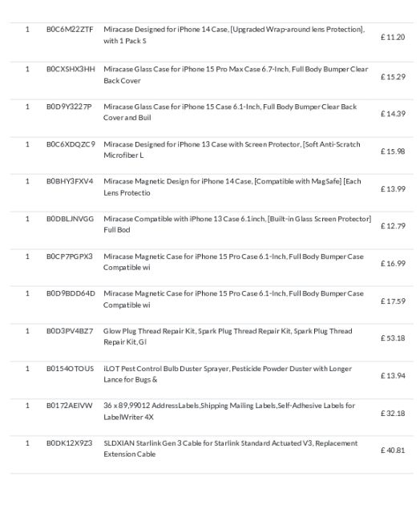Click the £ 53.18 price
Screen dimensions: 420x521
coord(393,338)
